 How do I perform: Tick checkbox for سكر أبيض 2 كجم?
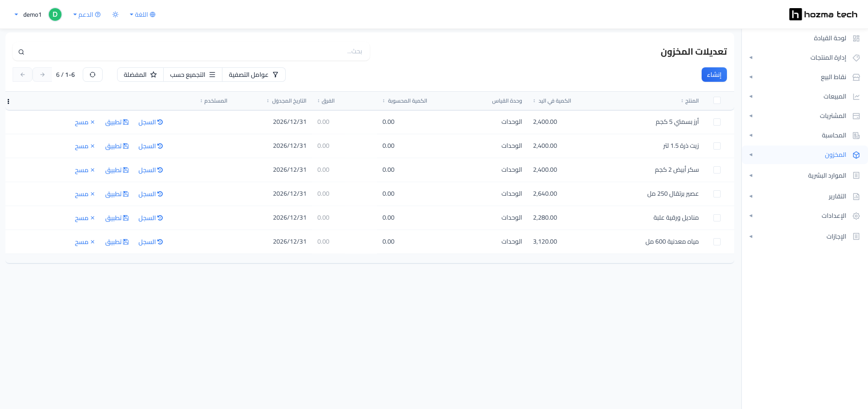click(717, 170)
